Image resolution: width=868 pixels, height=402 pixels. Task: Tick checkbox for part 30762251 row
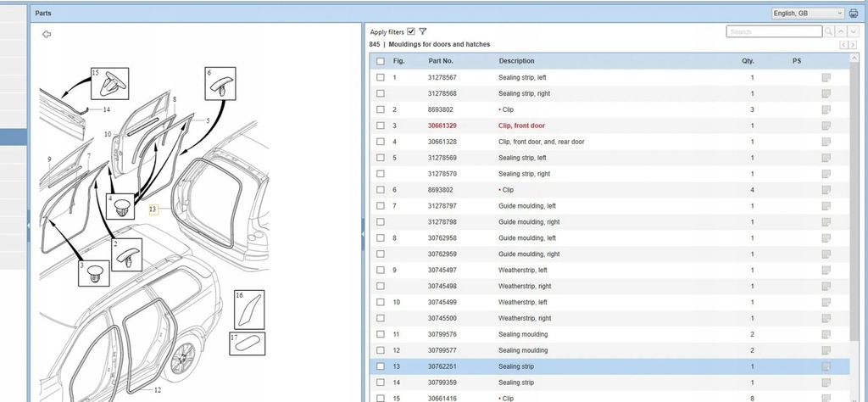[381, 366]
